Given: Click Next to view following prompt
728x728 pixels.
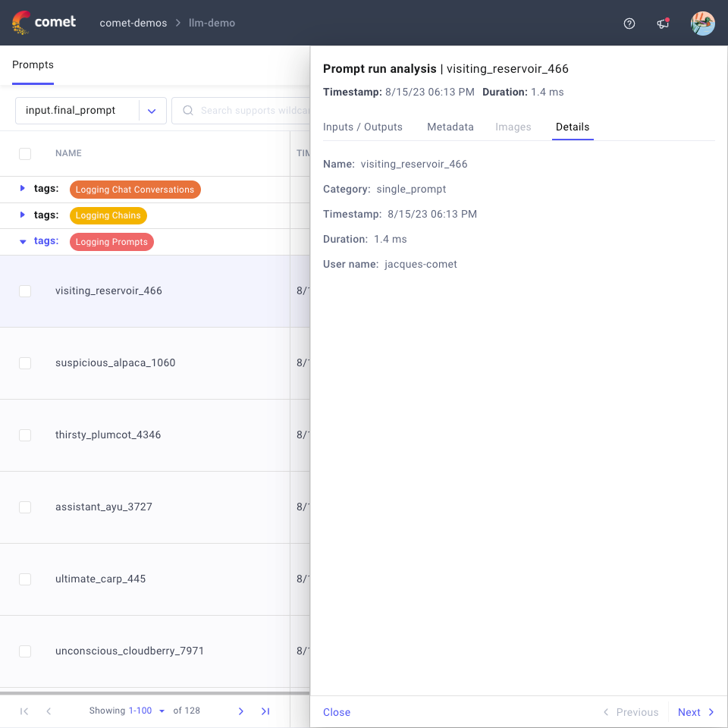Looking at the screenshot, I should point(695,712).
